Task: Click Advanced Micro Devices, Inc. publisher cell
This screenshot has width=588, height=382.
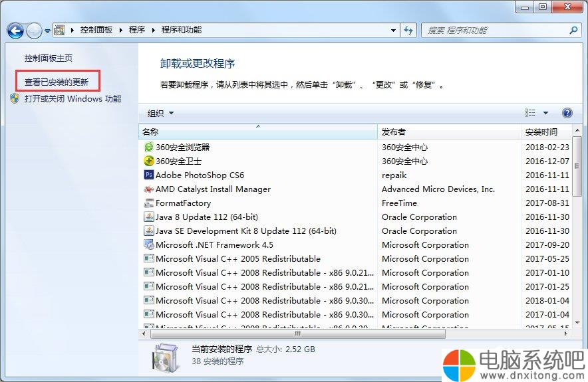Action: coord(438,189)
